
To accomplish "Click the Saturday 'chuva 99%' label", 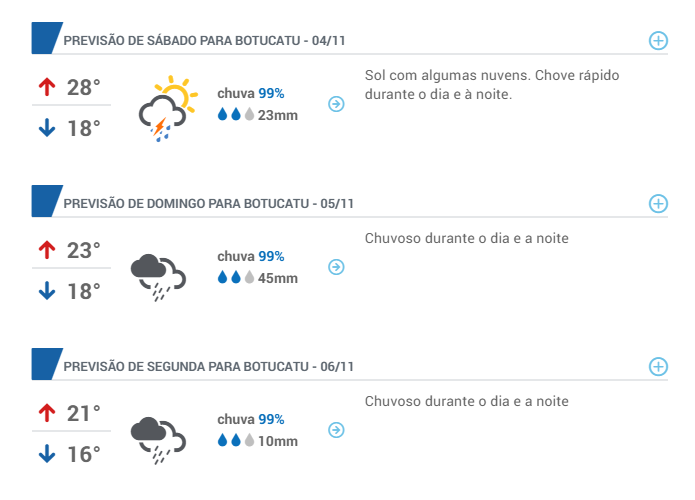I will [x=250, y=94].
